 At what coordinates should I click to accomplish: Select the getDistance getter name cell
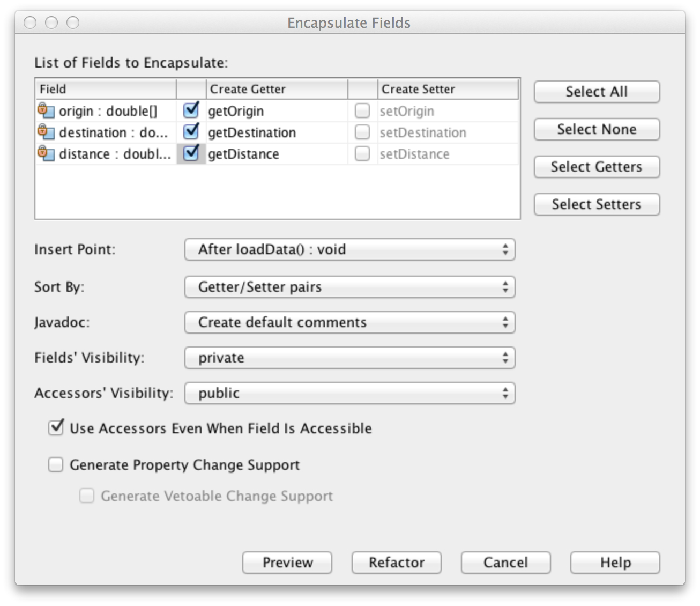[277, 154]
